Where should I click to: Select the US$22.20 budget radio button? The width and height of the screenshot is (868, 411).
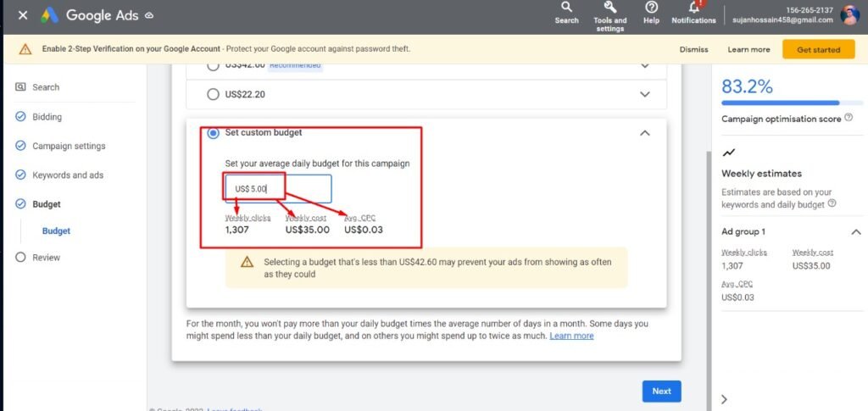213,94
